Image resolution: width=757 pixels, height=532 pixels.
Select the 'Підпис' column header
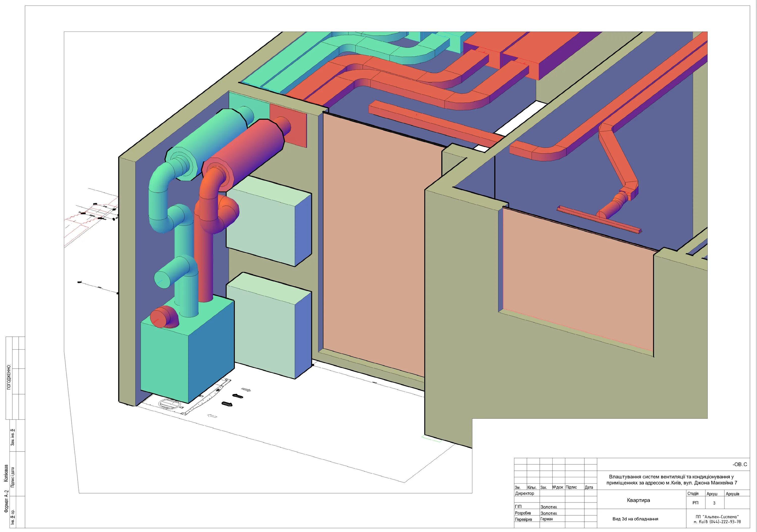(x=571, y=487)
